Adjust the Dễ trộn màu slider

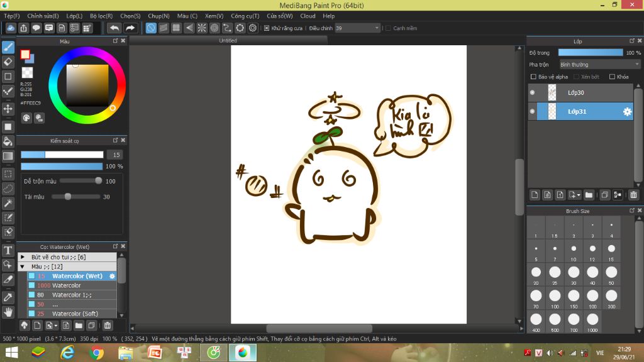(x=81, y=181)
